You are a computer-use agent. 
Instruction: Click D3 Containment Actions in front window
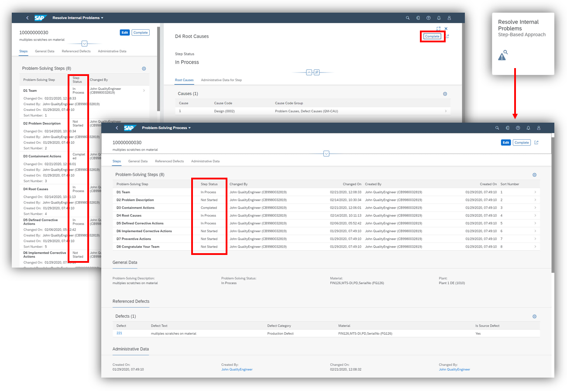tap(135, 208)
